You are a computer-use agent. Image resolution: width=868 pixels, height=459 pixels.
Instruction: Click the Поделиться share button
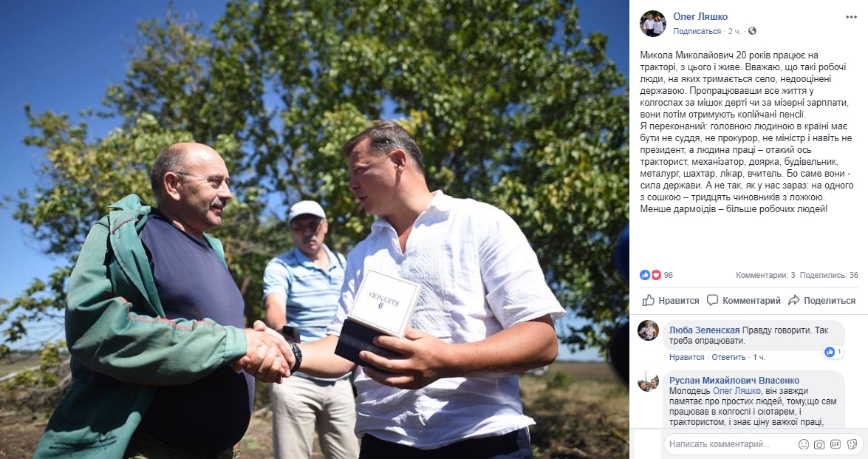pos(822,301)
